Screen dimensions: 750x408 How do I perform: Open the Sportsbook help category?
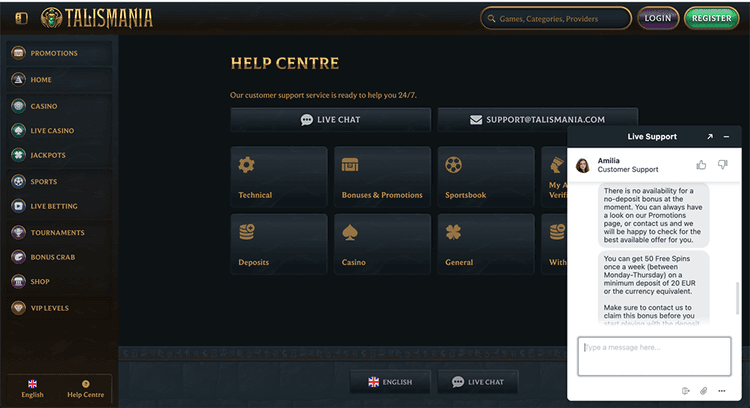485,176
